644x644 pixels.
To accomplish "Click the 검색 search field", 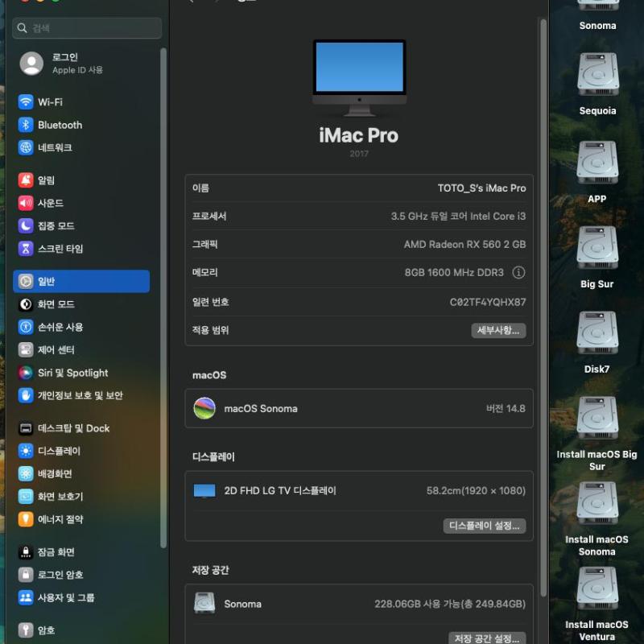I will (87, 28).
